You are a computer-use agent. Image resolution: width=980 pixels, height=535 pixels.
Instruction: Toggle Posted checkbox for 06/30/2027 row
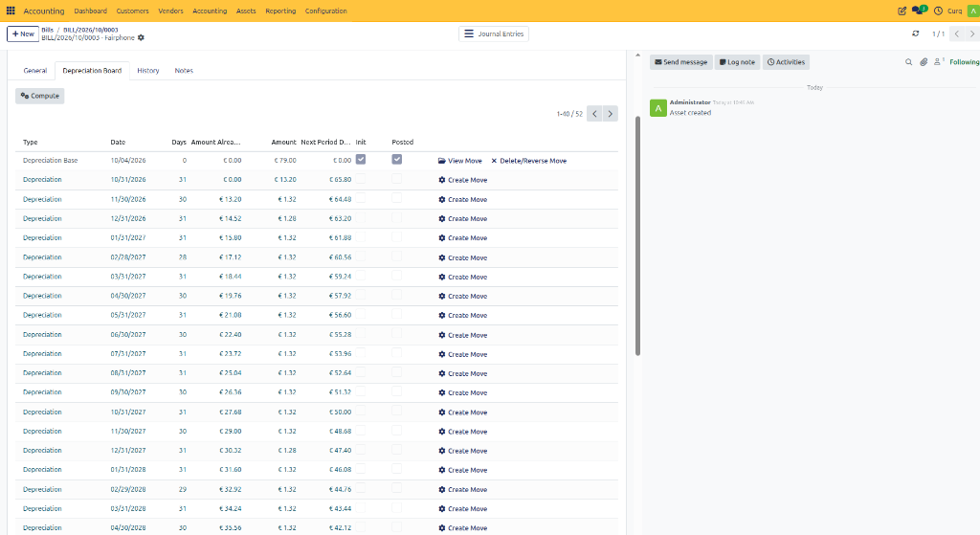pos(397,334)
